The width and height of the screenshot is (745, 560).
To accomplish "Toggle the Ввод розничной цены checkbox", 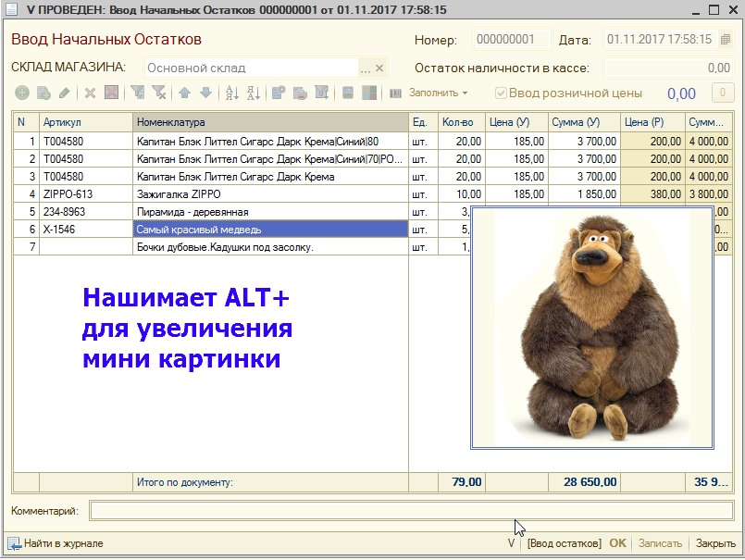I will [x=501, y=93].
